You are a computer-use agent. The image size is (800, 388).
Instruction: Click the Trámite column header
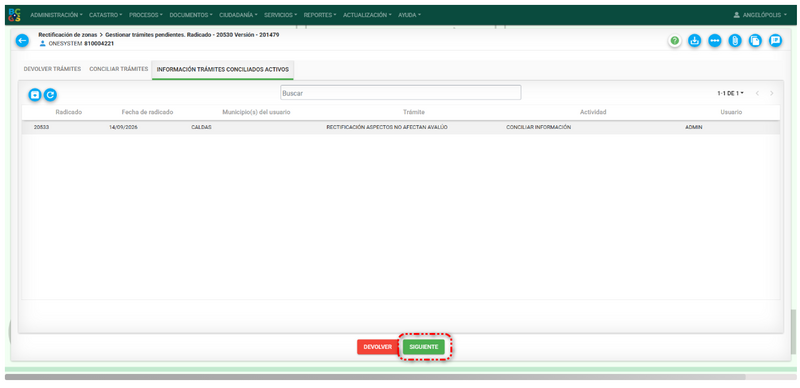pyautogui.click(x=414, y=112)
